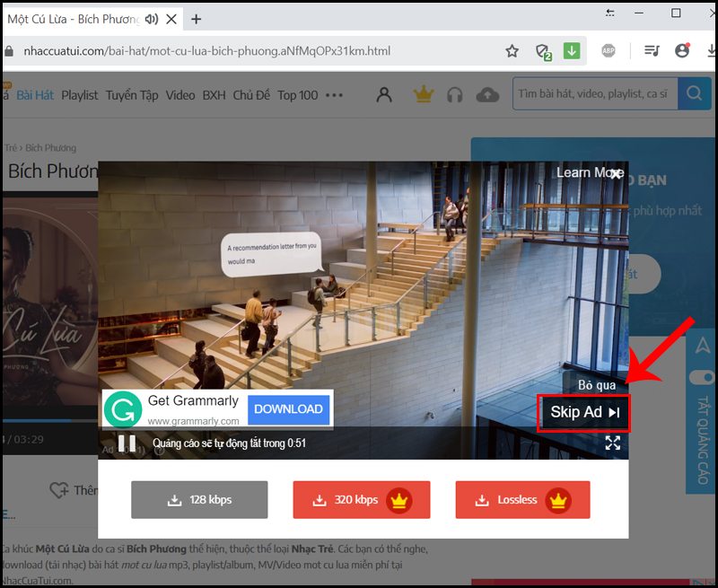Download the Lossless version
This screenshot has height=588, width=718.
[x=522, y=500]
